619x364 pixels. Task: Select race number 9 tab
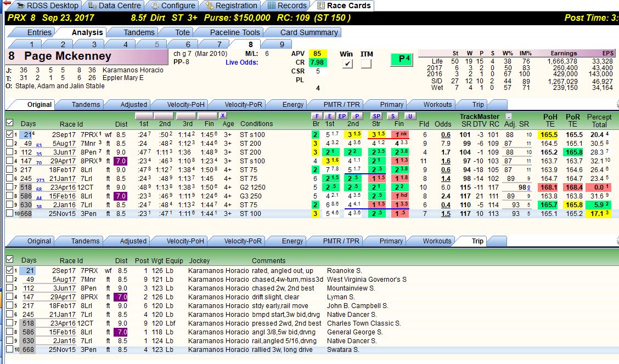[282, 44]
